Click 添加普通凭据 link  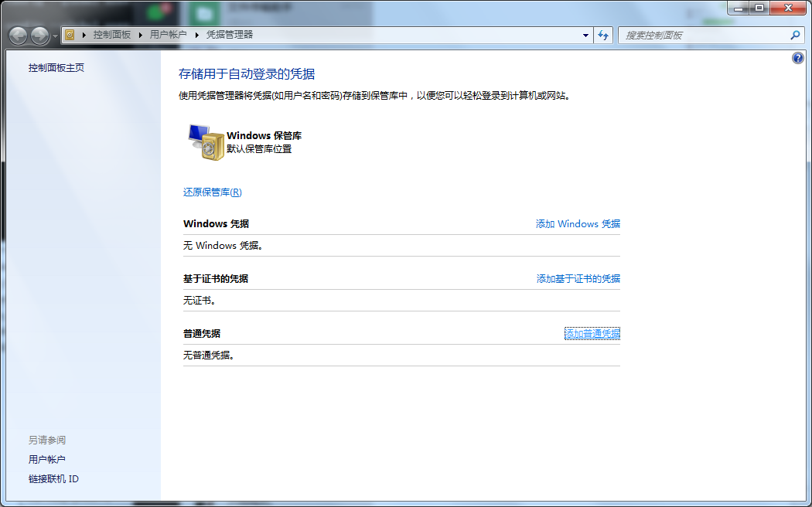point(592,334)
